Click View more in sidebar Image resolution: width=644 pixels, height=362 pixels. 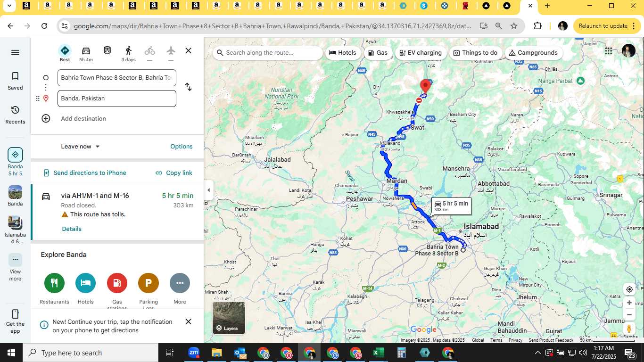point(15,267)
